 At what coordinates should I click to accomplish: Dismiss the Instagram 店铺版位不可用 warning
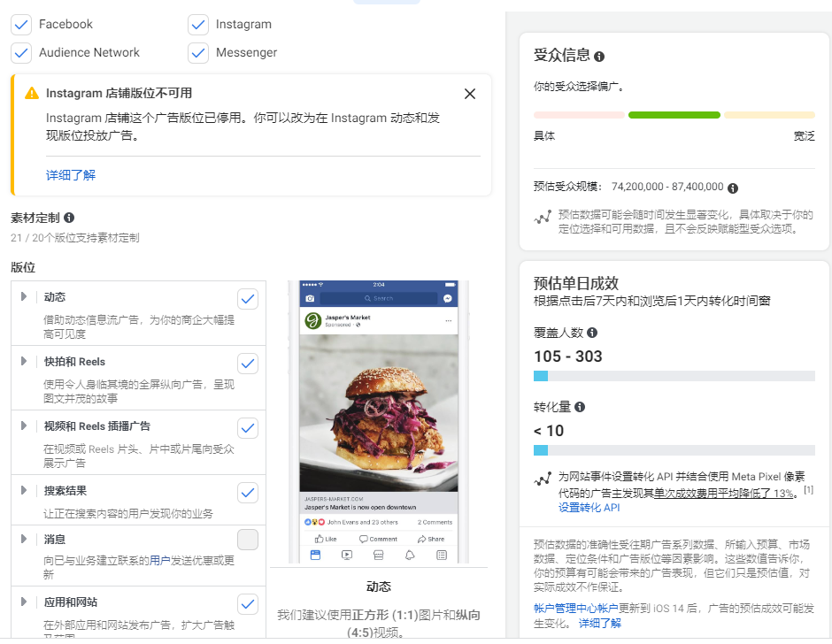(x=470, y=94)
